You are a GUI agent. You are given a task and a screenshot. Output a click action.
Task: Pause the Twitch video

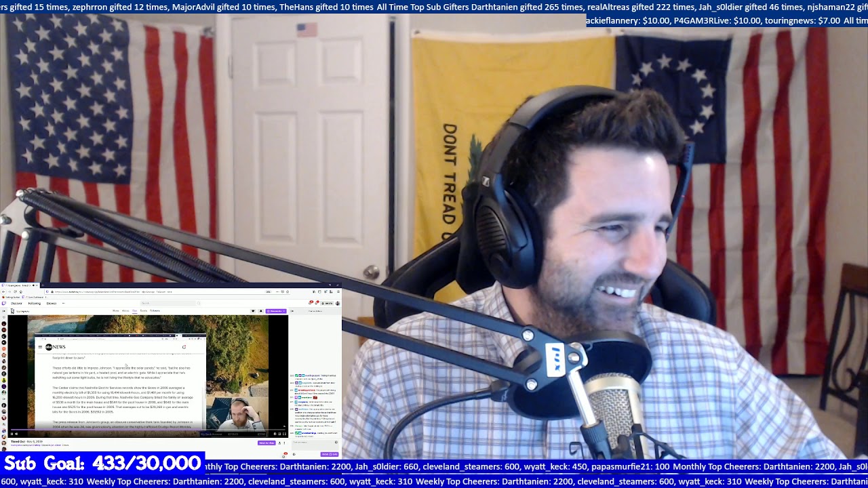12,434
